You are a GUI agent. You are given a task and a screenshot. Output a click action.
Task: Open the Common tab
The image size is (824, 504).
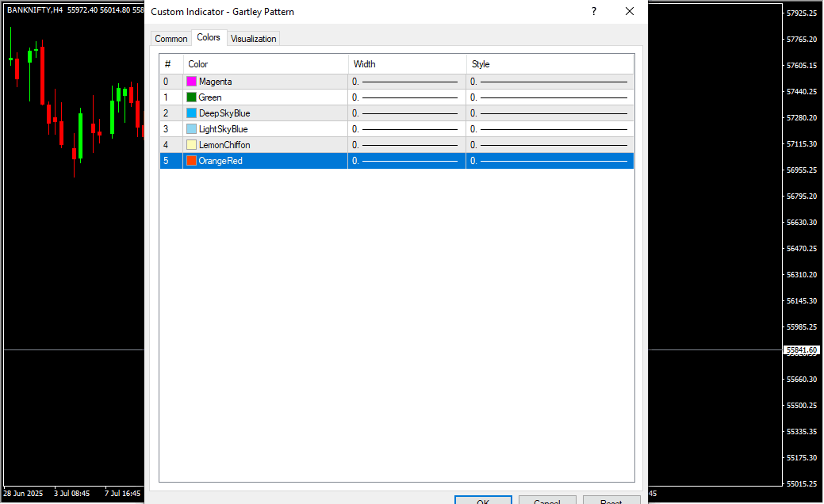point(171,39)
